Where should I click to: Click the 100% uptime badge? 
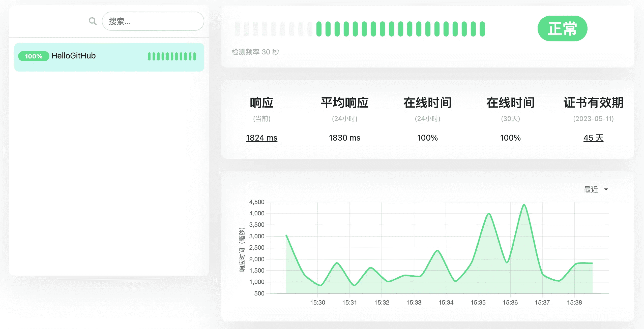(34, 56)
